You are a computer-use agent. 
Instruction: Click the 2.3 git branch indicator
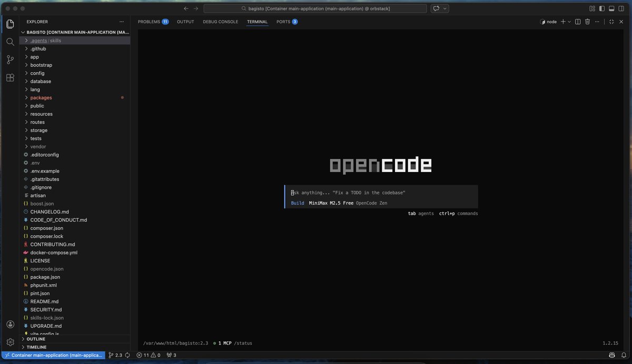[x=115, y=355]
